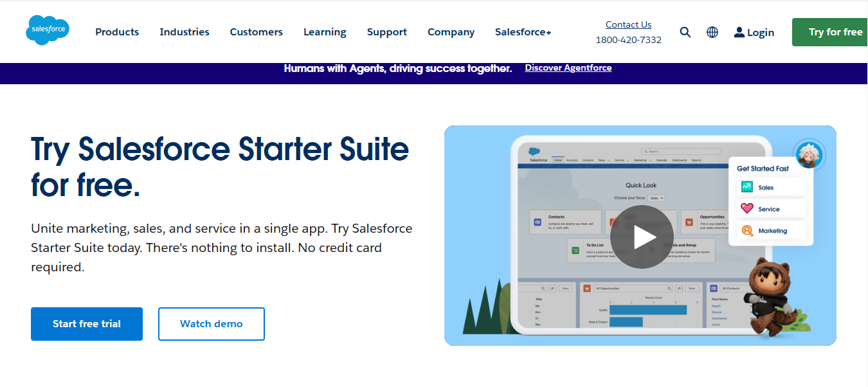The width and height of the screenshot is (868, 387).
Task: Click the Salesforce cloud logo
Action: 47,30
